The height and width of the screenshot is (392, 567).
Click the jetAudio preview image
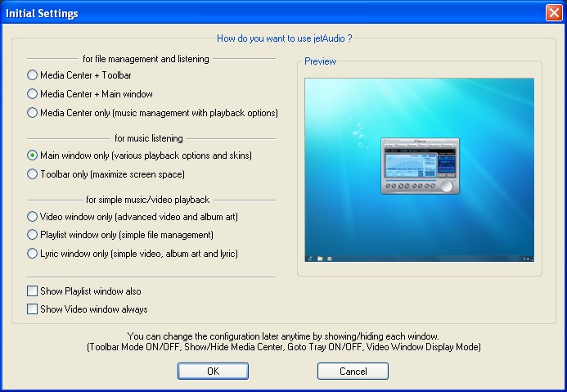coord(420,169)
